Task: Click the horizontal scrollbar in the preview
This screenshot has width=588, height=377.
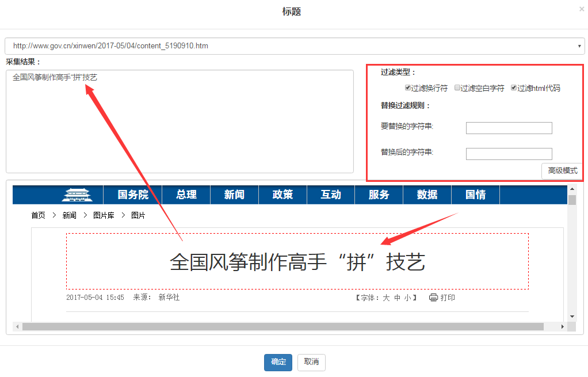Action: click(x=282, y=326)
